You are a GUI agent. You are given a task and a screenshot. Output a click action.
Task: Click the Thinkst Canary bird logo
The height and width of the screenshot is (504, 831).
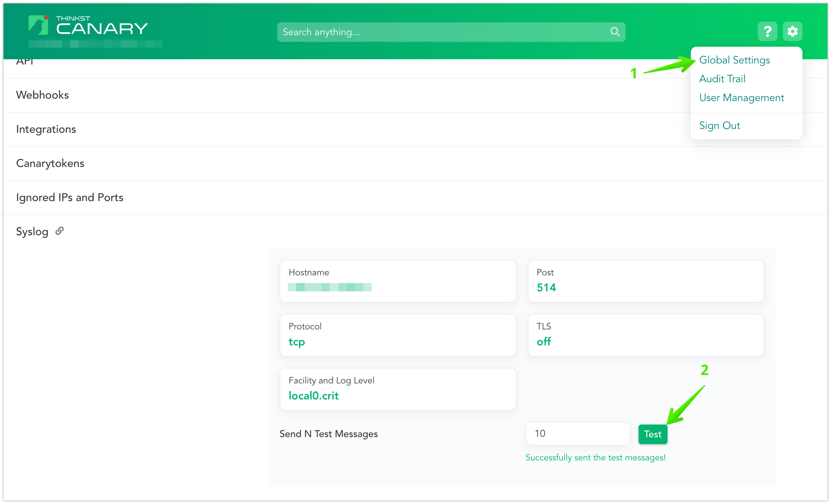[x=38, y=25]
